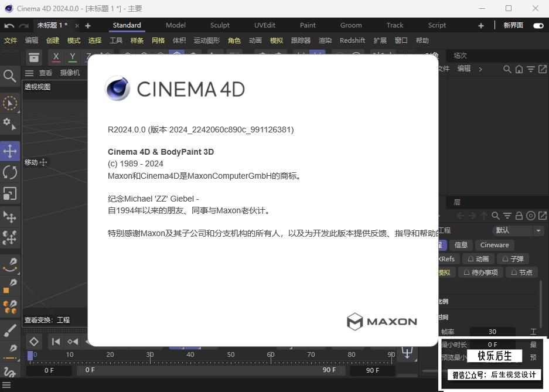Switch to the 层 tab

[x=457, y=202]
